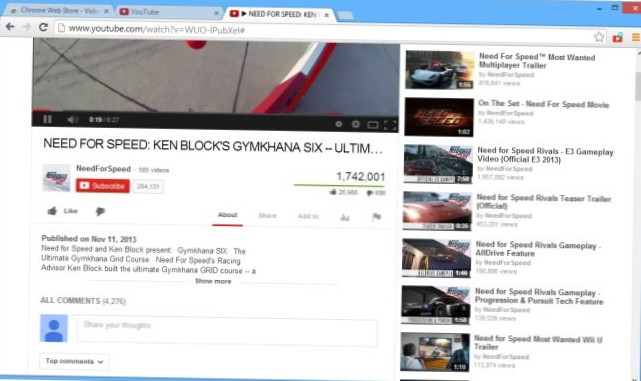Close the NEED FOR SPEED: KEN tab
Screen dimensions: 641x381
pos(326,15)
